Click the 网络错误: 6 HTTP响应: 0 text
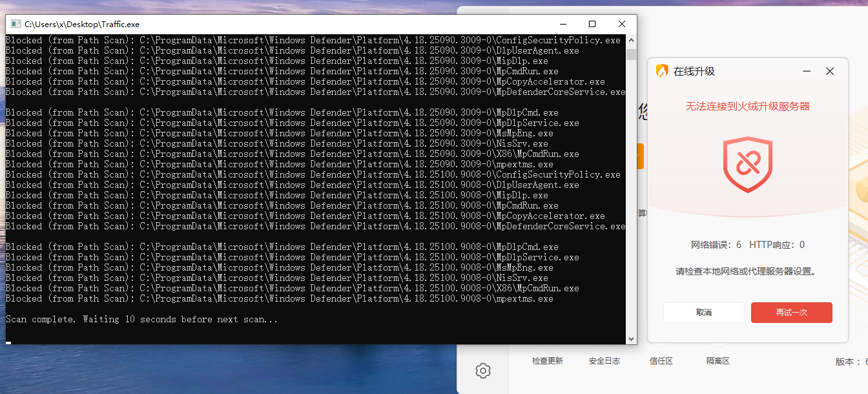This screenshot has width=868, height=394. [748, 245]
